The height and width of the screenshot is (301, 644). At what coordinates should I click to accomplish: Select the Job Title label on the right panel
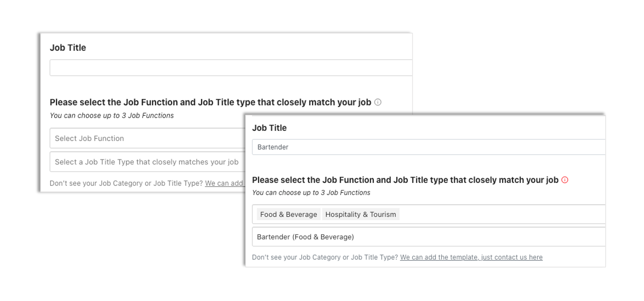269,128
